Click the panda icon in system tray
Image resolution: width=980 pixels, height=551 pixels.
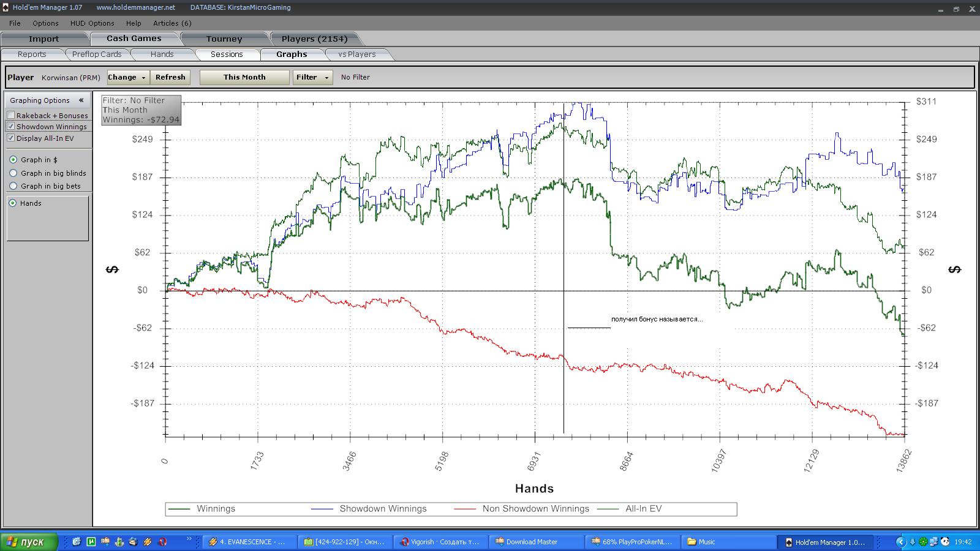944,542
